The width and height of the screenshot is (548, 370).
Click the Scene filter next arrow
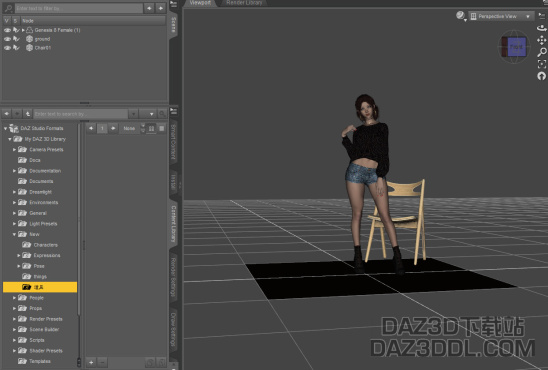[160, 8]
